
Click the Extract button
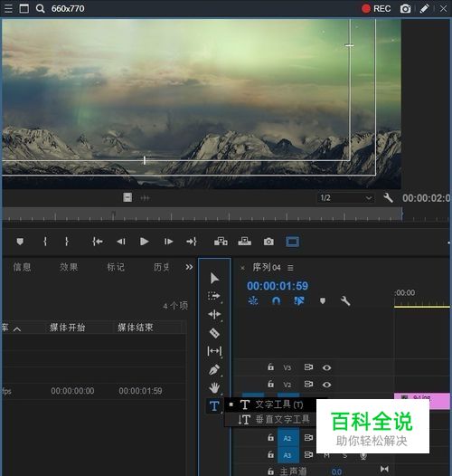tap(244, 242)
